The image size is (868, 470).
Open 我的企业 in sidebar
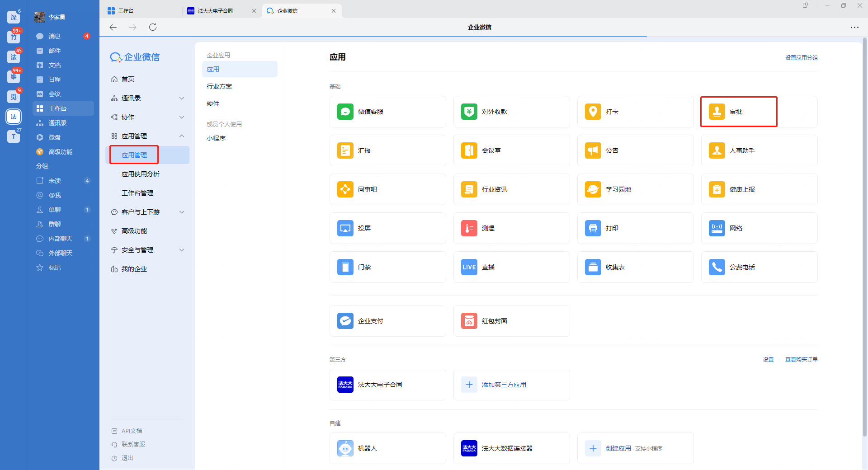point(134,269)
